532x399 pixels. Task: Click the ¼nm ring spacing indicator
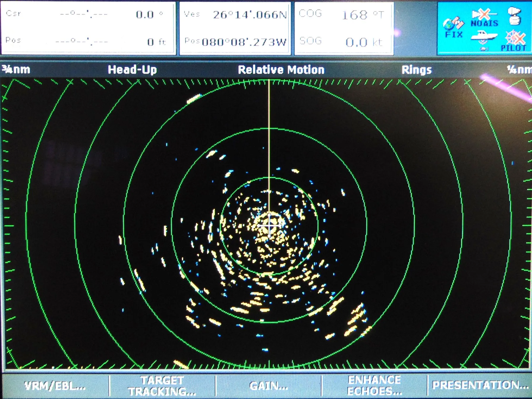(x=519, y=70)
